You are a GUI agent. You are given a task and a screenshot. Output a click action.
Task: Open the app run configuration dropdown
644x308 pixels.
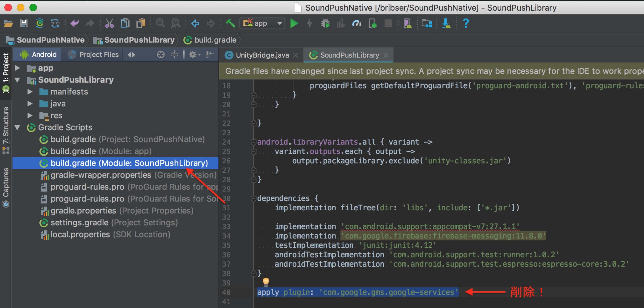(263, 23)
